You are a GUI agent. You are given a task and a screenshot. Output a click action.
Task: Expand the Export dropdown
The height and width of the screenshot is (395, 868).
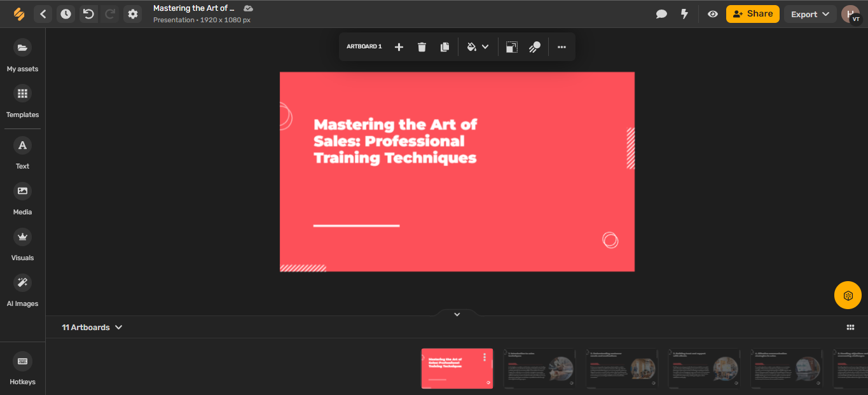click(810, 13)
